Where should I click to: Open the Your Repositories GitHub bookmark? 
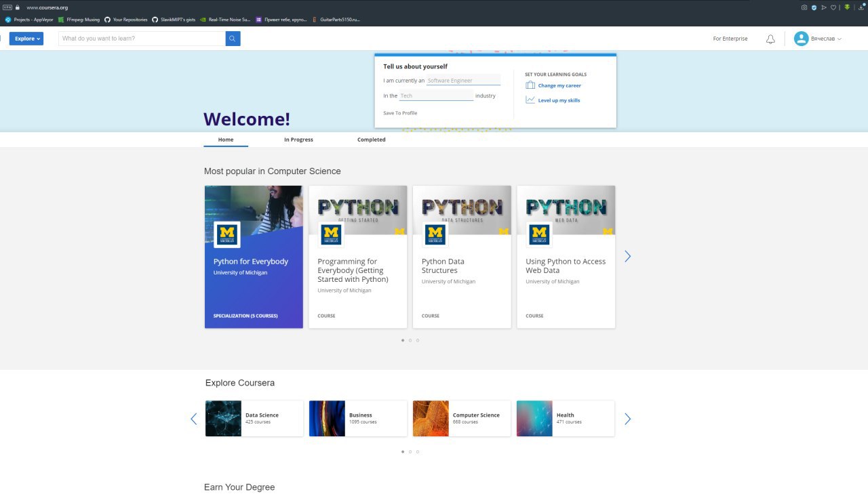tap(125, 20)
